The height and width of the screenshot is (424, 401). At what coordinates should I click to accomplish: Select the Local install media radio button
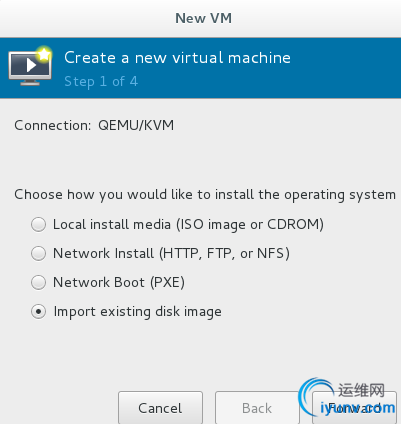click(x=38, y=224)
